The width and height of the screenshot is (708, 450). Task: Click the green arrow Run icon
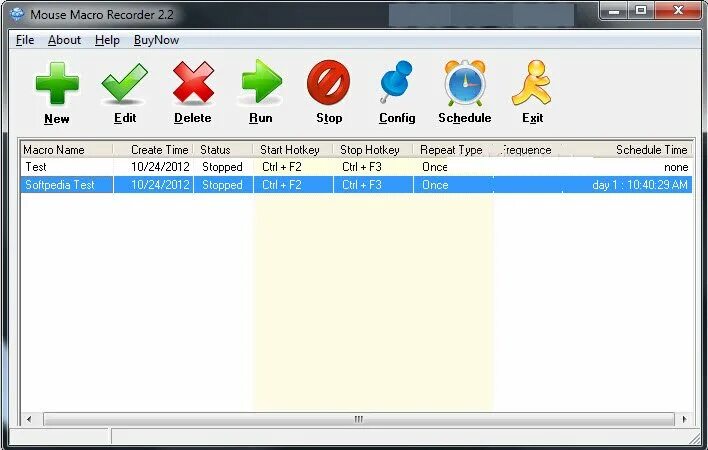tap(262, 81)
